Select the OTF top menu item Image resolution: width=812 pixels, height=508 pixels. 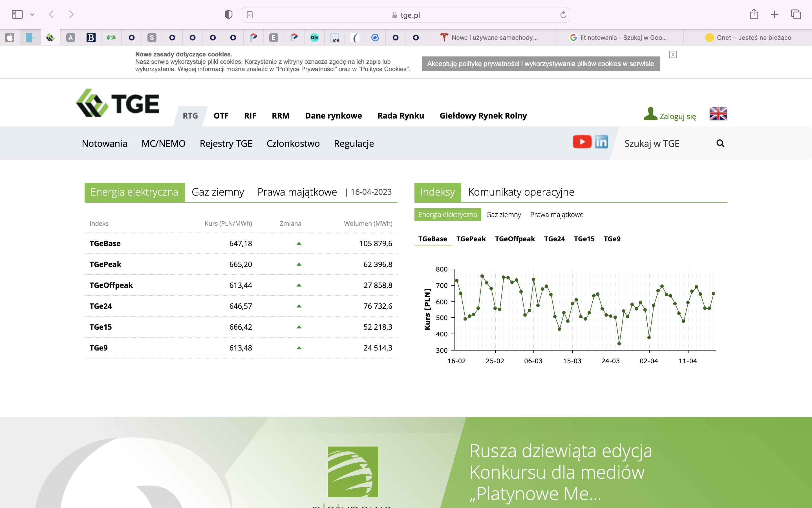[221, 116]
